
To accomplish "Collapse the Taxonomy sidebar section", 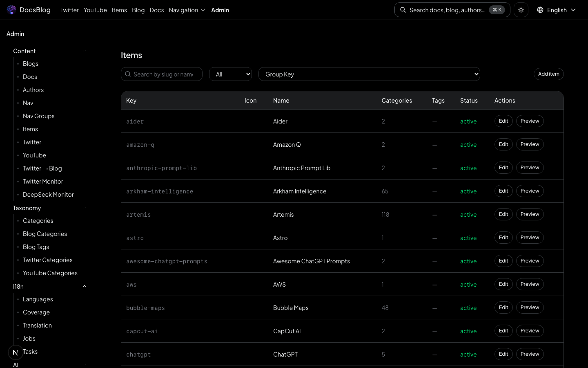I will (85, 208).
